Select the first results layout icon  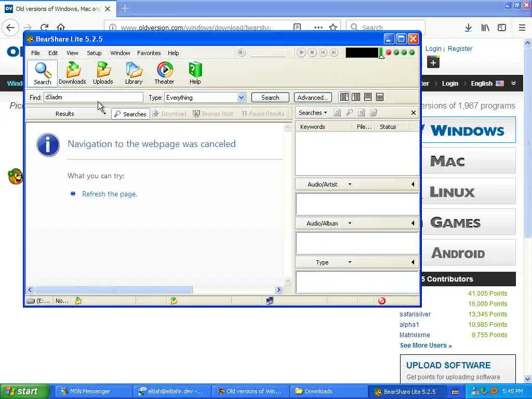[344, 97]
